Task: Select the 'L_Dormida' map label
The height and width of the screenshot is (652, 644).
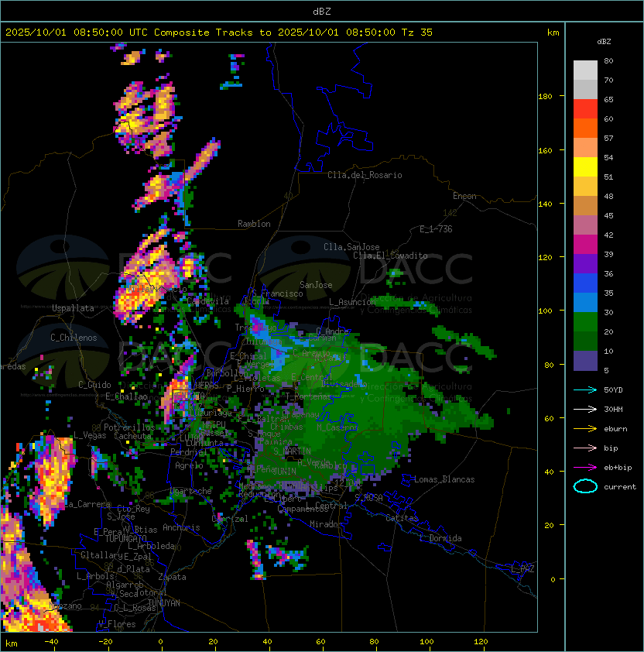Action: (x=441, y=538)
